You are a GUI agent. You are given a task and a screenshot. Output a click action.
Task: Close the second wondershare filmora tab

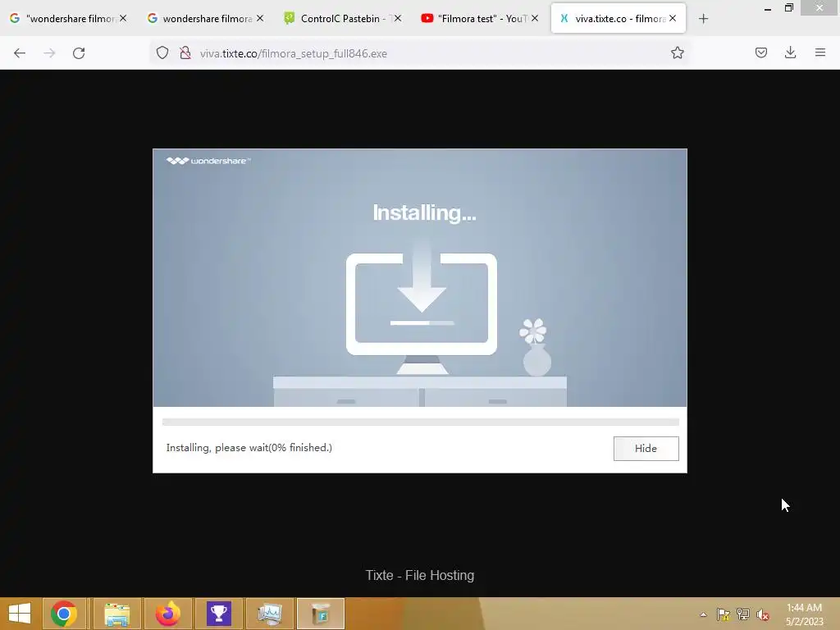[260, 18]
